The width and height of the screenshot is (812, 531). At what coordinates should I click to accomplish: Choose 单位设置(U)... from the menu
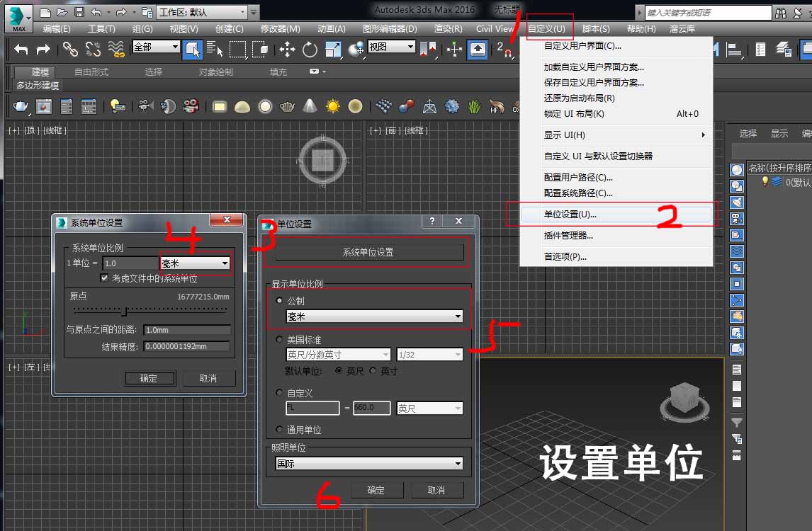click(x=570, y=214)
